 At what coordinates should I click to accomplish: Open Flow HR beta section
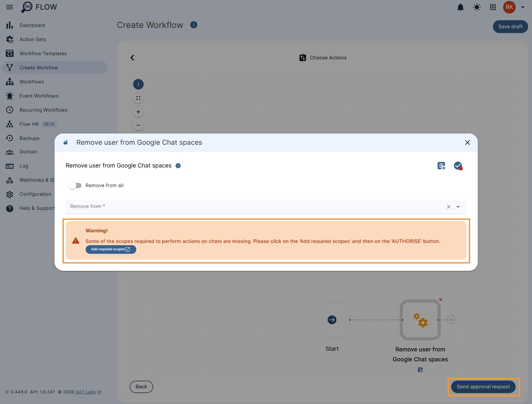pos(55,124)
